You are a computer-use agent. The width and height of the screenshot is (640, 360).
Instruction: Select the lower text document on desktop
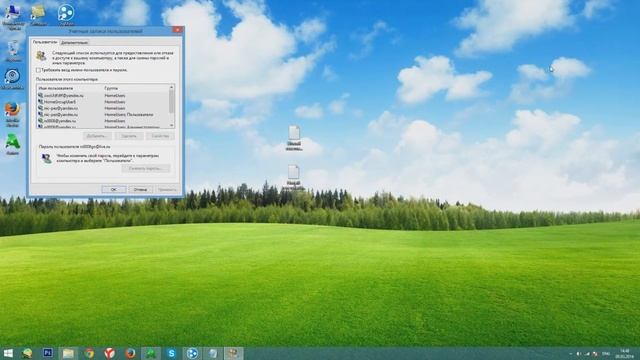coord(293,177)
